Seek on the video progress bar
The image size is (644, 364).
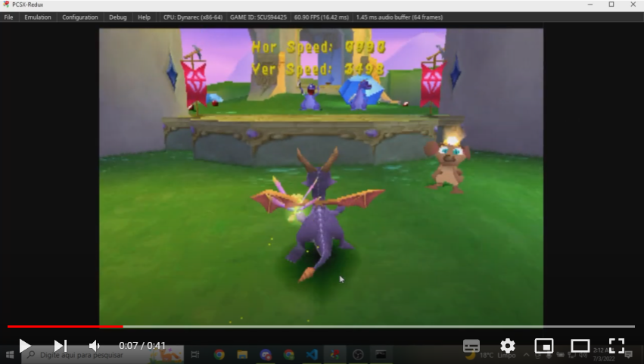pyautogui.click(x=321, y=327)
